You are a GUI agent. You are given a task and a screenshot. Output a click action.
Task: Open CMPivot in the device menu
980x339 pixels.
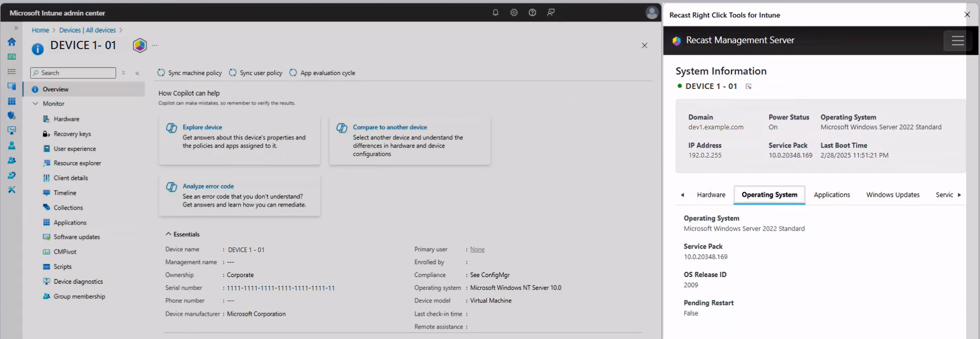pos(65,252)
